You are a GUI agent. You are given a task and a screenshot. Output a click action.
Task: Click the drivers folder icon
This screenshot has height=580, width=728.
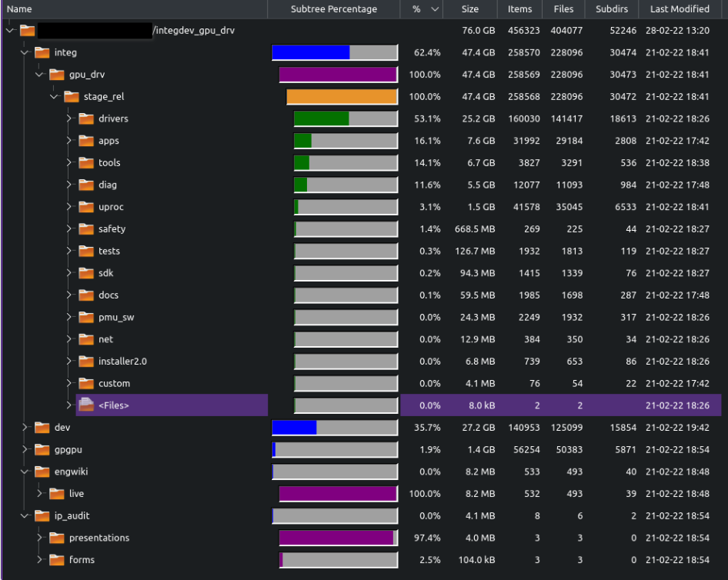pyautogui.click(x=85, y=119)
